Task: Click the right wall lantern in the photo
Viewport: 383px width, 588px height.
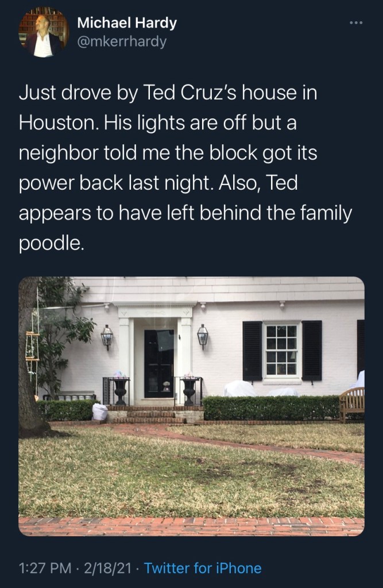Action: 202,336
